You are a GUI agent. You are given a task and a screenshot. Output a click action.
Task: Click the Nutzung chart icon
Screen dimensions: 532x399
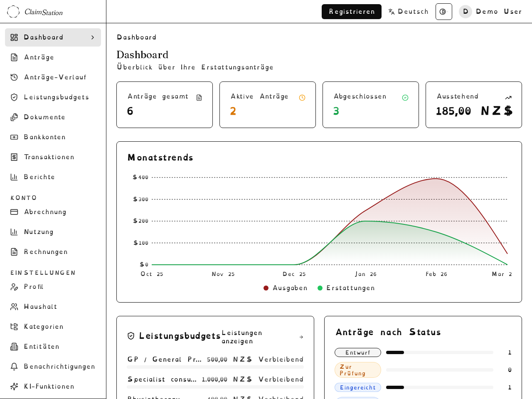(x=14, y=232)
